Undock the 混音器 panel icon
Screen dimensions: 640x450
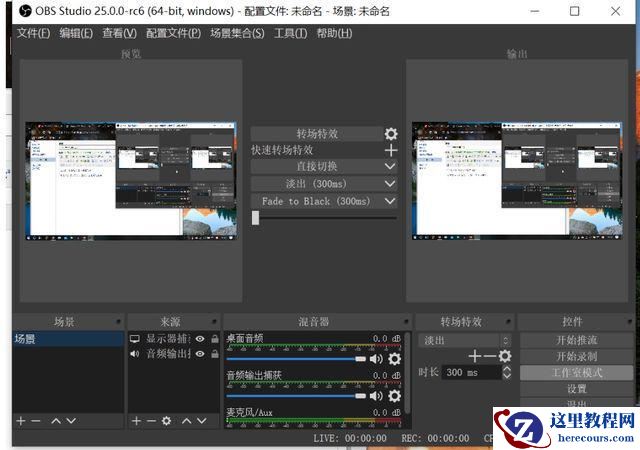[407, 321]
